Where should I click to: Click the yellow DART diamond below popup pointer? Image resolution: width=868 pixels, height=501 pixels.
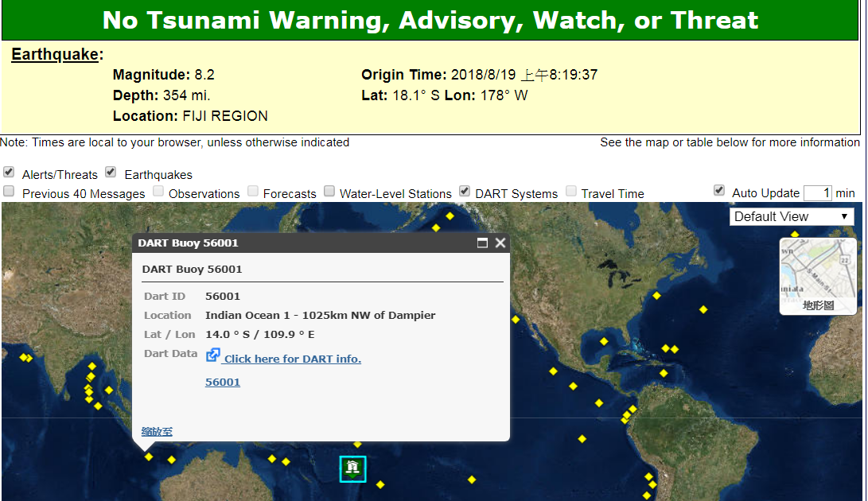149,456
